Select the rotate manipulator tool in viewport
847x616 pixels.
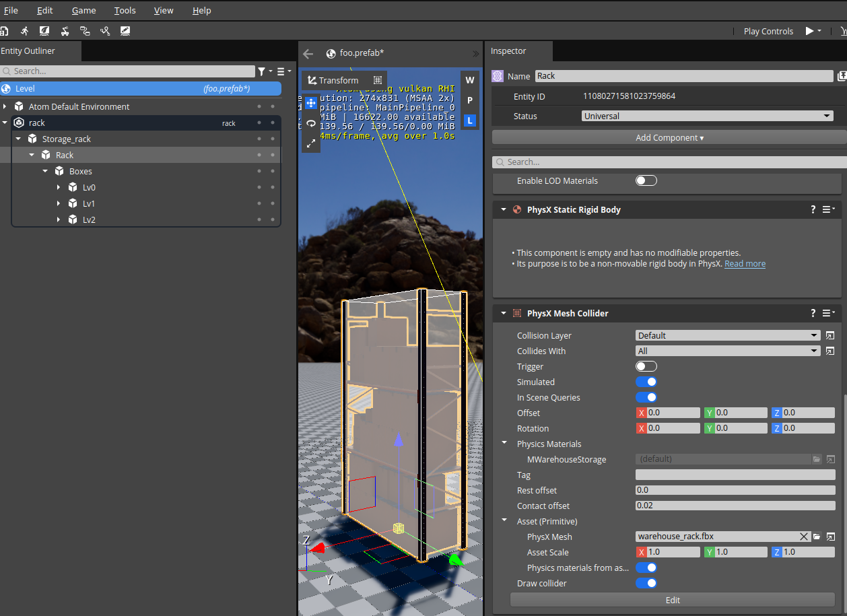click(x=311, y=123)
